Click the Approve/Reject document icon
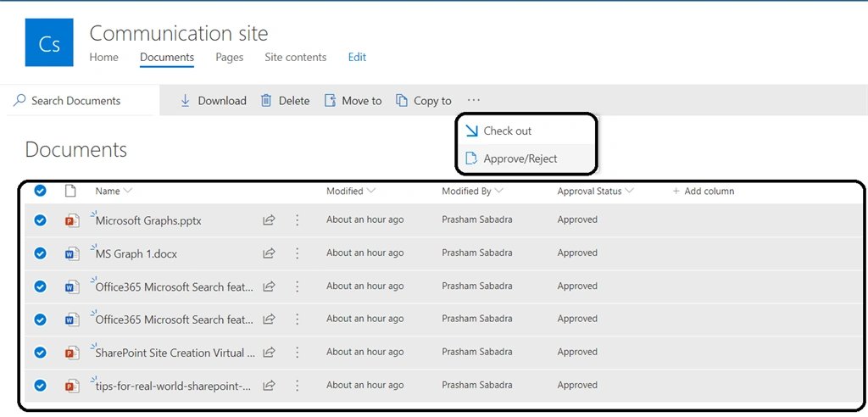868x417 pixels. pyautogui.click(x=471, y=158)
